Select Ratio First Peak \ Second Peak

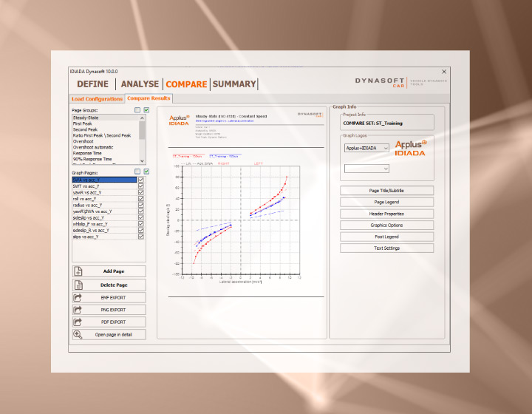106,135
